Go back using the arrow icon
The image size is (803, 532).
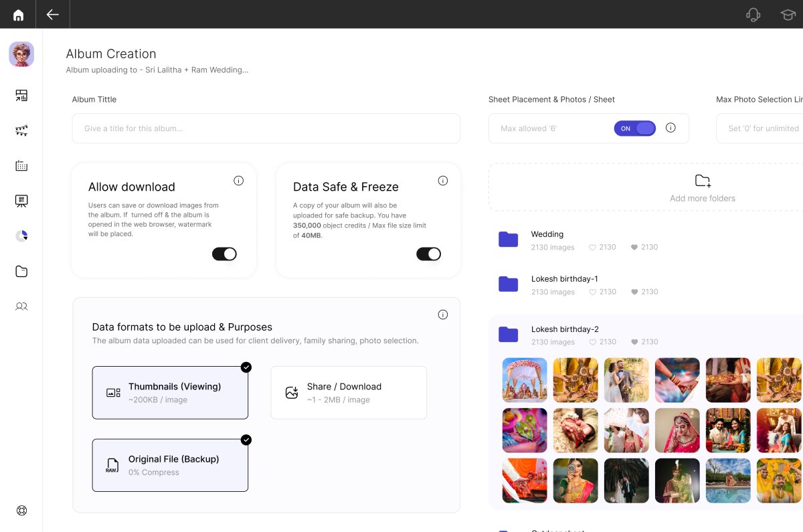[x=53, y=15]
